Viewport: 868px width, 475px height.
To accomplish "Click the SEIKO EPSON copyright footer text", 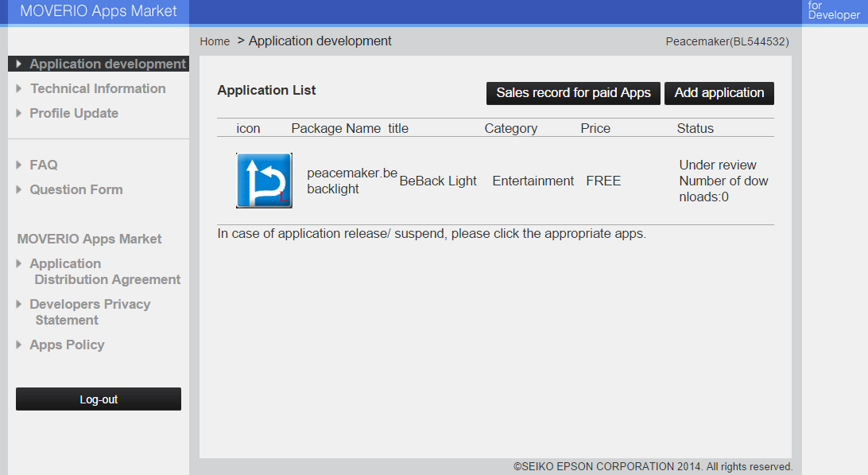I will click(653, 467).
